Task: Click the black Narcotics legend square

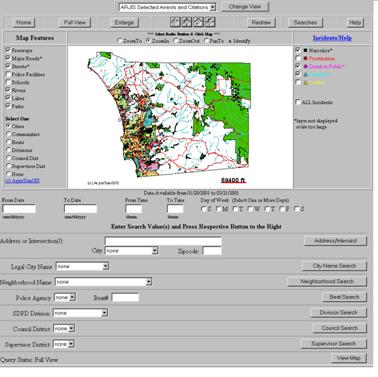Action: [x=305, y=50]
